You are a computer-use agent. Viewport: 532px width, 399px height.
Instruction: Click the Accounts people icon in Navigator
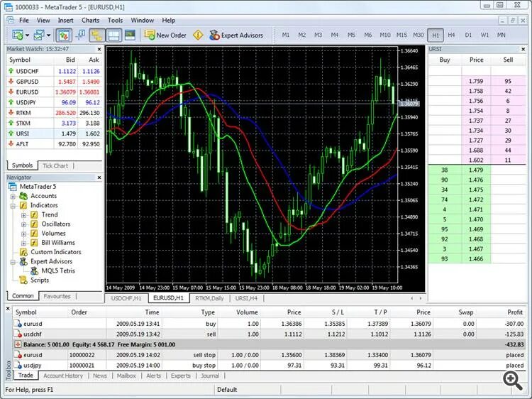(23, 196)
